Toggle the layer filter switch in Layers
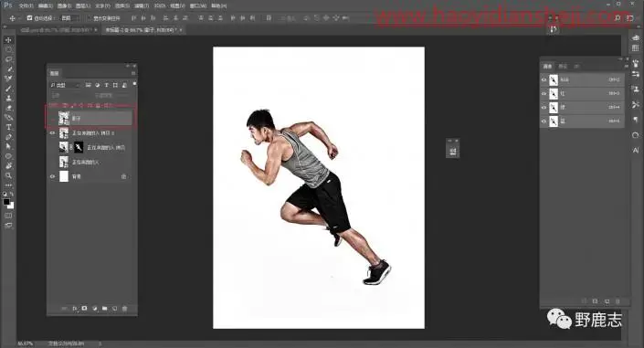Viewport: 644px width, 348px height. pyautogui.click(x=134, y=84)
